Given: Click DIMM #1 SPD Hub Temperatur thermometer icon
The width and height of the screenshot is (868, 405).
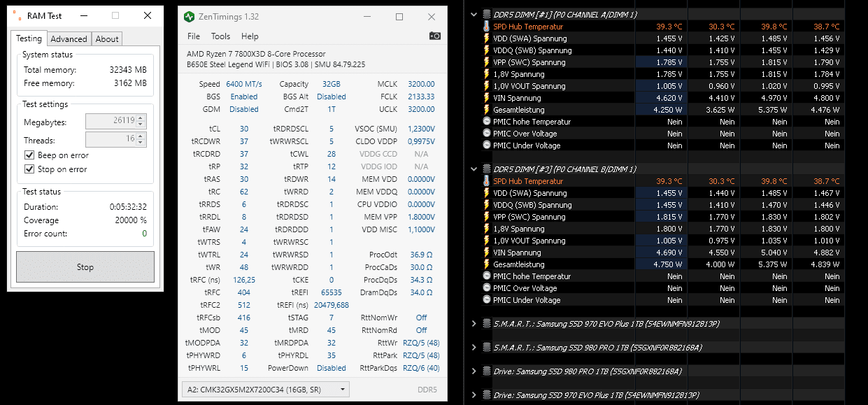Looking at the screenshot, I should click(486, 27).
